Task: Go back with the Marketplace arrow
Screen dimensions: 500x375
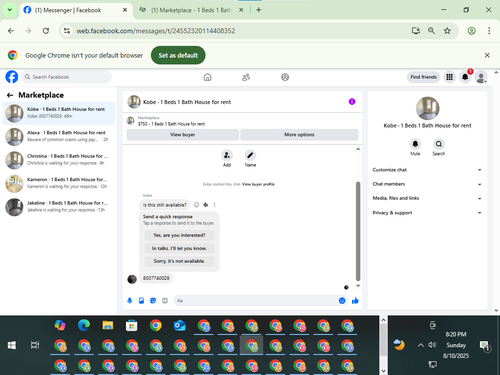Action: click(x=10, y=95)
